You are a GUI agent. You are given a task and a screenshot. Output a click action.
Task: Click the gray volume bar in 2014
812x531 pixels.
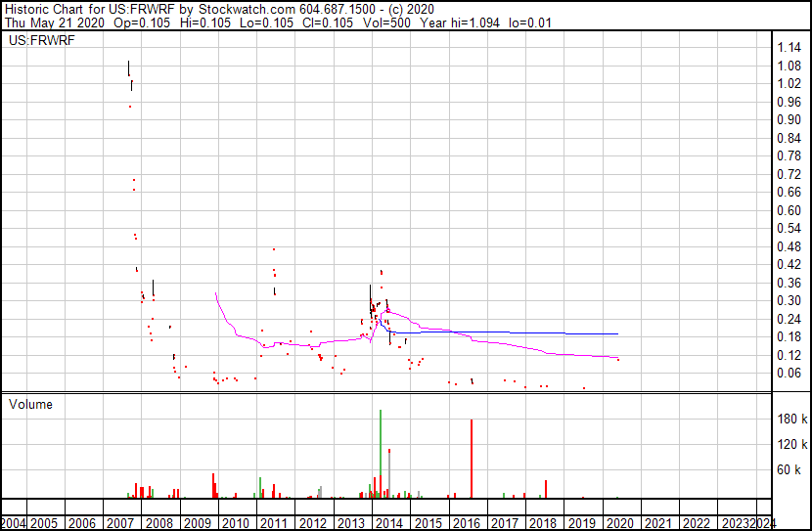tap(389, 476)
